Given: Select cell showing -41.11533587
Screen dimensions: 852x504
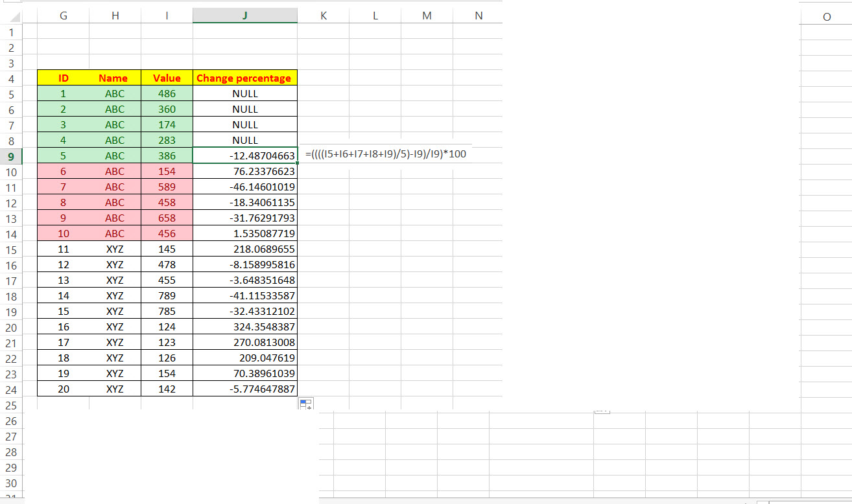Looking at the screenshot, I should coord(245,295).
